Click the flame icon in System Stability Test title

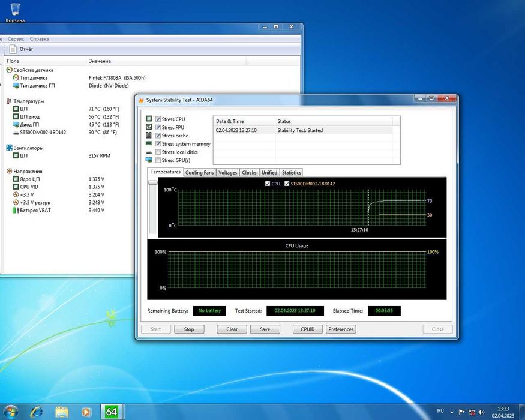coord(141,100)
